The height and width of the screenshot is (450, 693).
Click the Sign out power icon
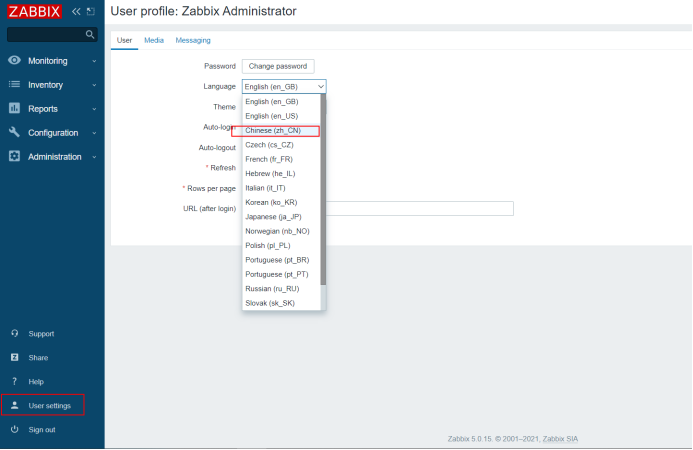15,429
